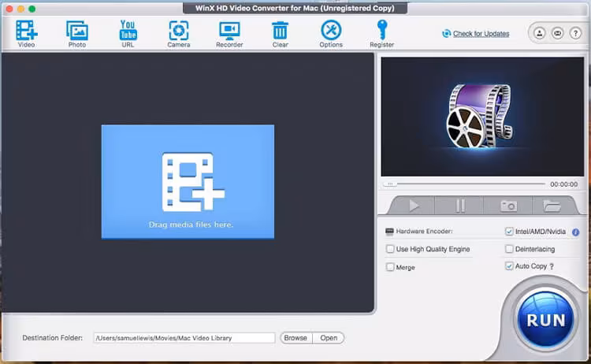Click the green zoom window button
591x364 pixels.
tap(32, 9)
